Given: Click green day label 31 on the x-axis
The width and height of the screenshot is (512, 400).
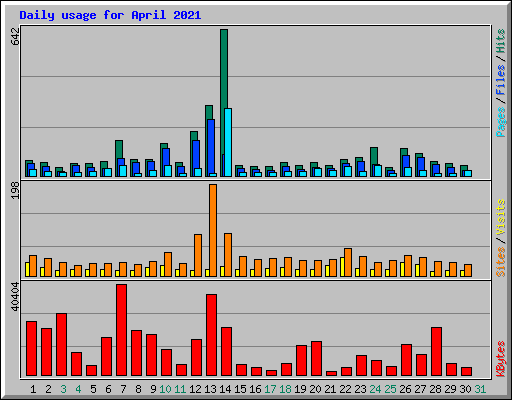Looking at the screenshot, I should pyautogui.click(x=480, y=389).
